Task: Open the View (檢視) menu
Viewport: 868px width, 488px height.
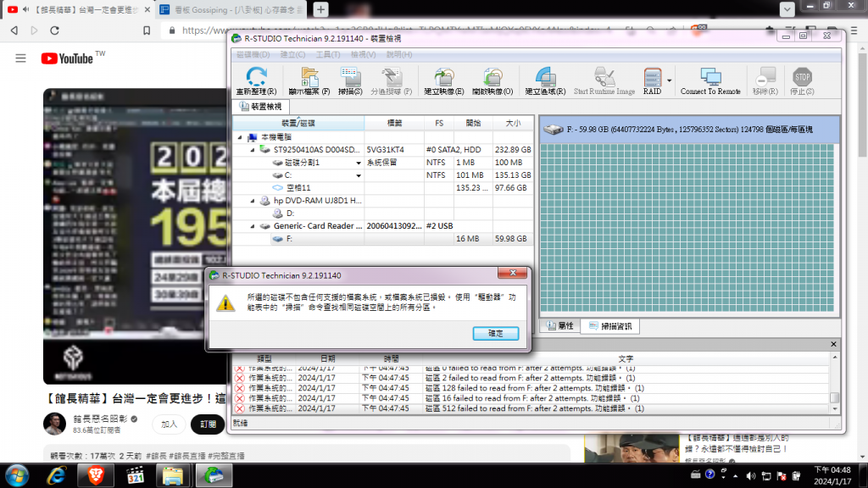Action: [x=363, y=54]
